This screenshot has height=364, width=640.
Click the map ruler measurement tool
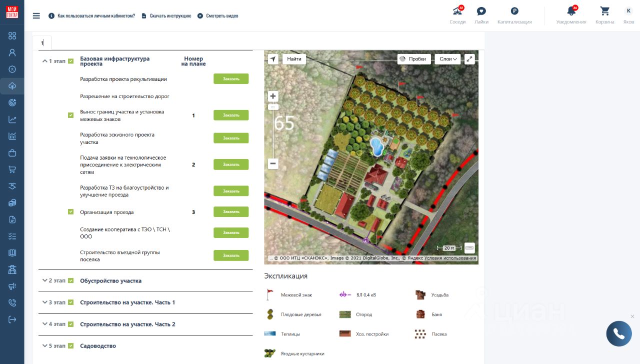469,247
